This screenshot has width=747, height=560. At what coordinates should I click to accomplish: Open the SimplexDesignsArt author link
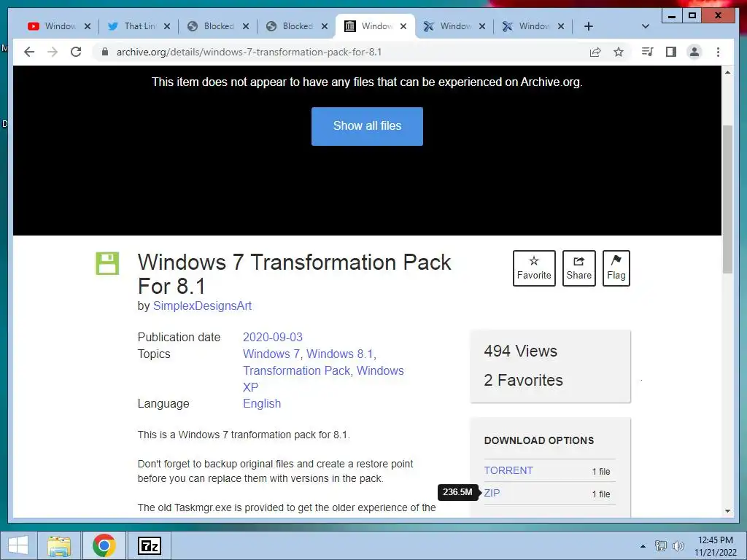click(202, 306)
